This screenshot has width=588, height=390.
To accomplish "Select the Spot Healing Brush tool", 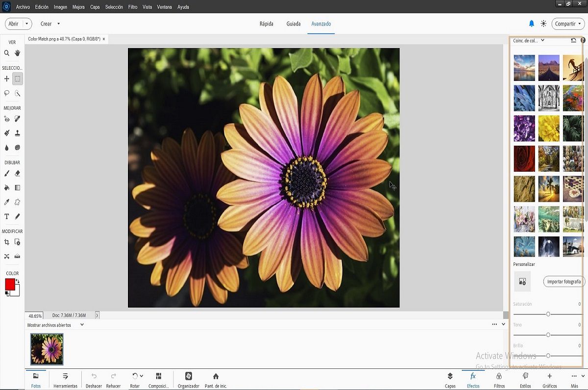I will pos(18,119).
